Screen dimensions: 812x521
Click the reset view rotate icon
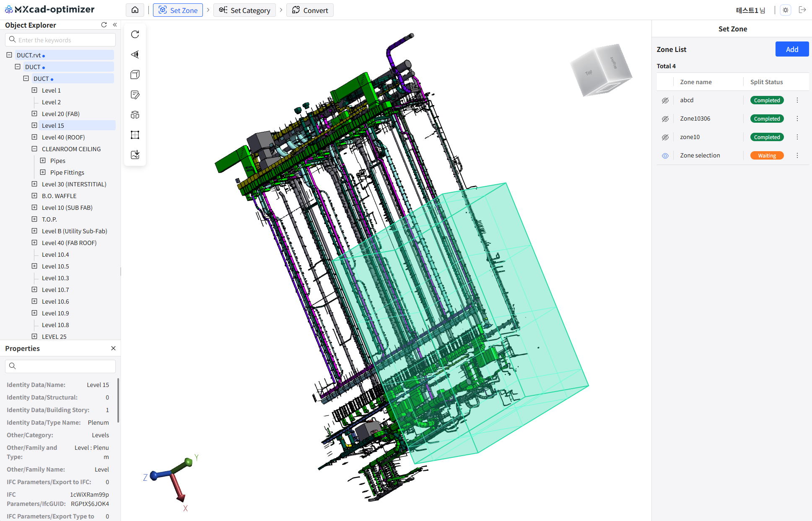coord(135,34)
